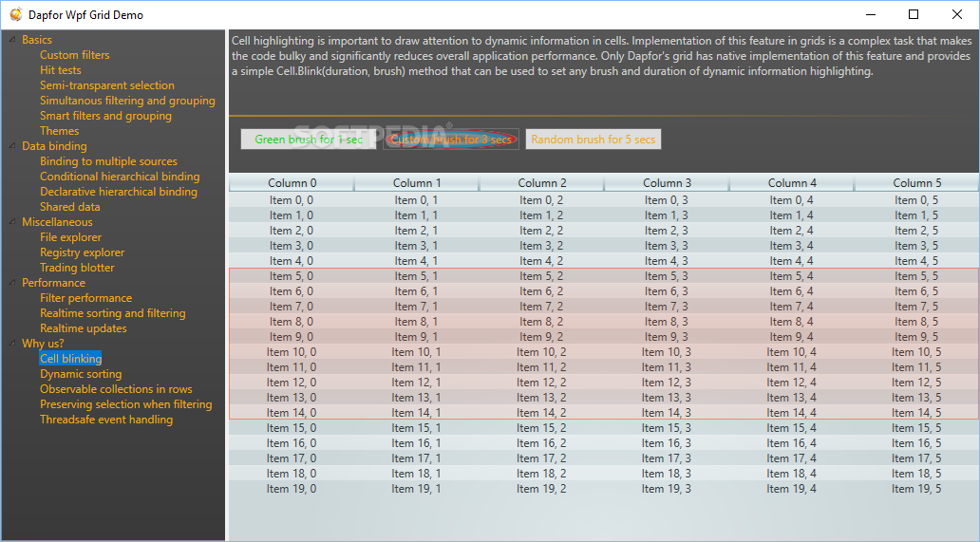Click Random brush for 5 secs button

[x=594, y=140]
